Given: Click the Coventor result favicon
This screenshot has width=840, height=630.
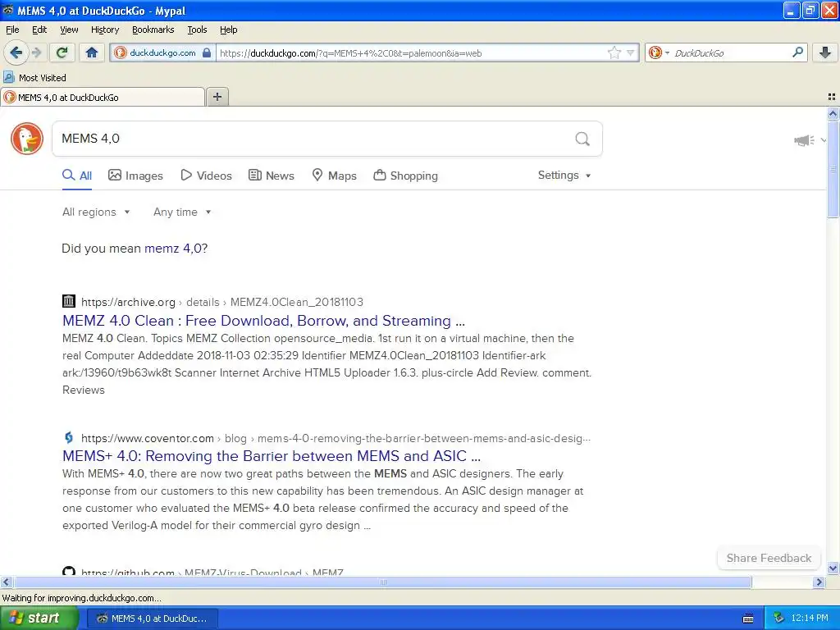Looking at the screenshot, I should [69, 438].
